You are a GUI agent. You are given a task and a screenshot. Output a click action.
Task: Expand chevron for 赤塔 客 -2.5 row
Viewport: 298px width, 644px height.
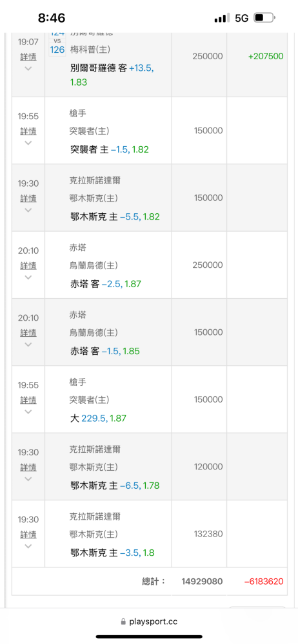28,277
